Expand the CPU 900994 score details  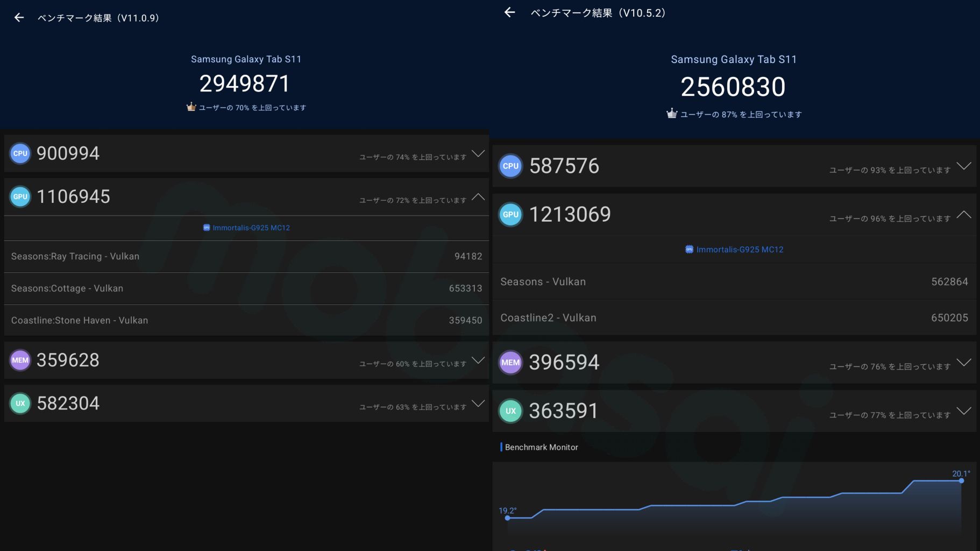point(478,154)
